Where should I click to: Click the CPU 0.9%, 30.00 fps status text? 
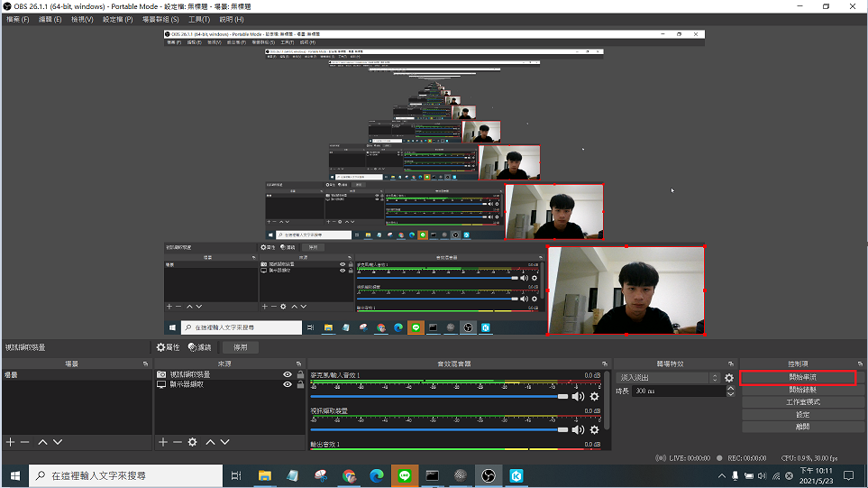tap(809, 458)
